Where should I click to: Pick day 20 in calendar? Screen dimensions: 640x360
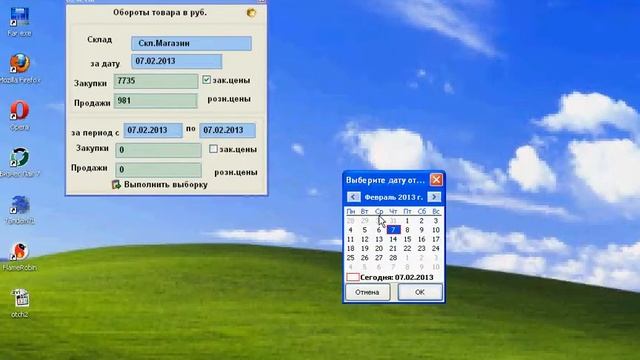(x=379, y=249)
